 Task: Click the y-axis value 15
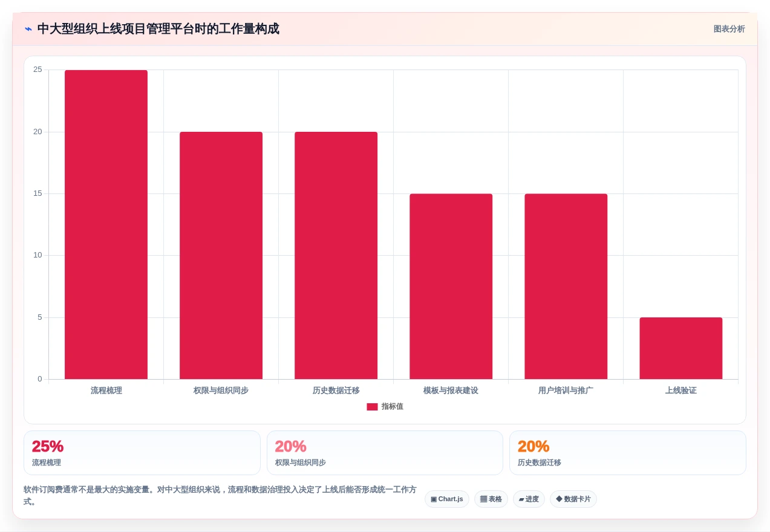tap(38, 193)
